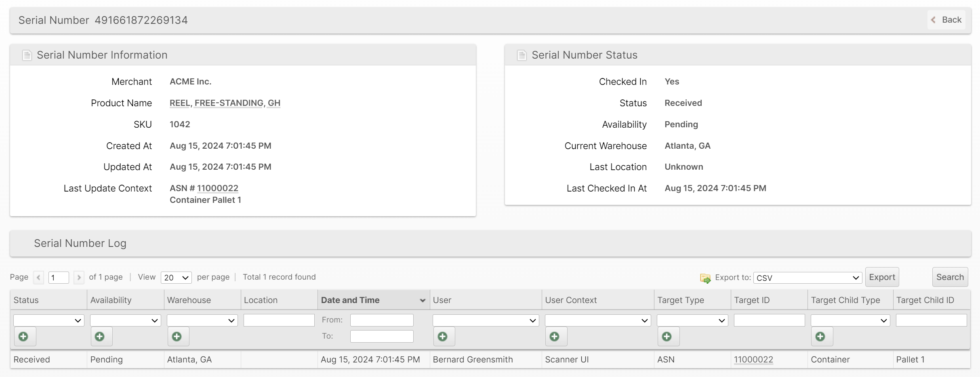Screen dimensions: 980x377
Task: Go to the next page arrow
Action: point(79,278)
